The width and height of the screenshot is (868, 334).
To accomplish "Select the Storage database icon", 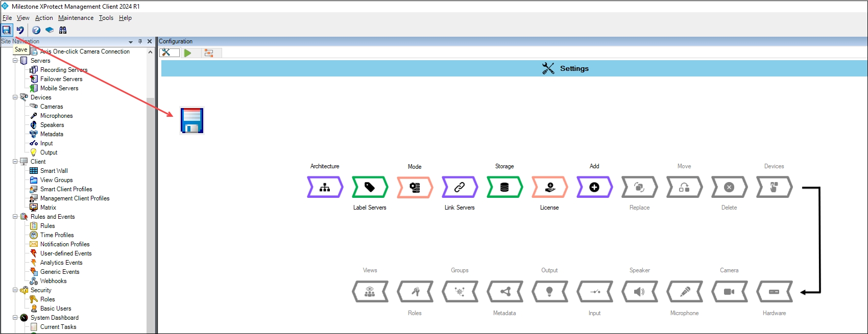I will tap(504, 187).
